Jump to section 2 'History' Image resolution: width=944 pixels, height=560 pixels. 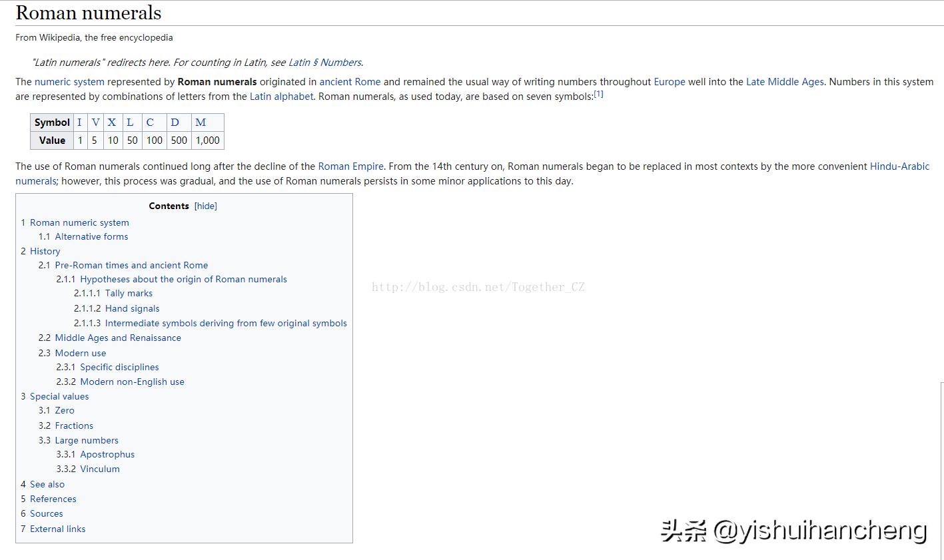[x=45, y=251]
